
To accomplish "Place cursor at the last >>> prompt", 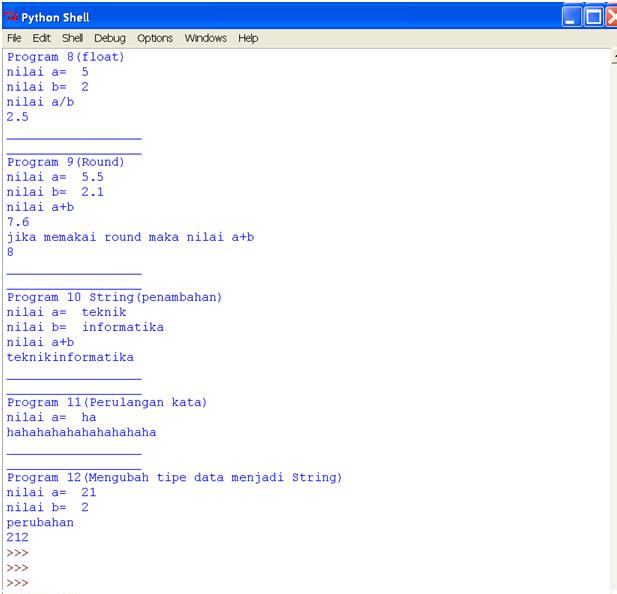I will pos(18,583).
